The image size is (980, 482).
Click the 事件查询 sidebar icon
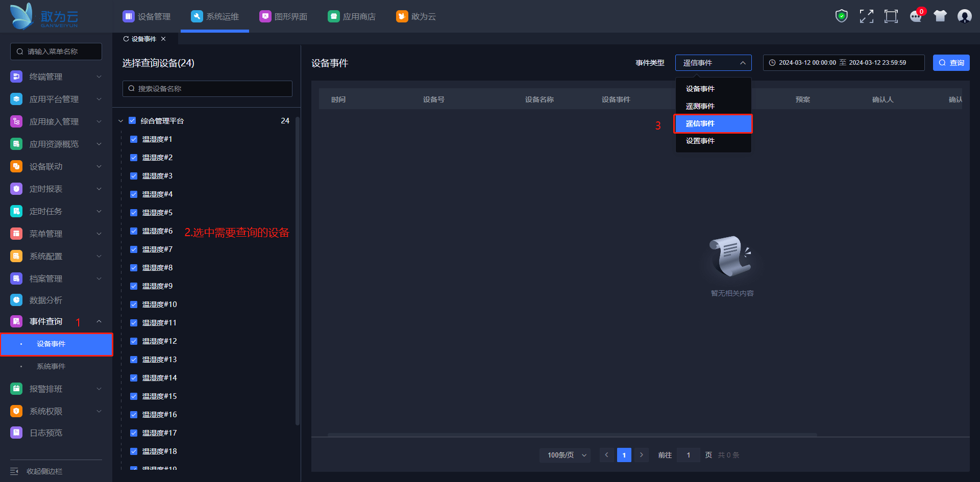(16, 321)
